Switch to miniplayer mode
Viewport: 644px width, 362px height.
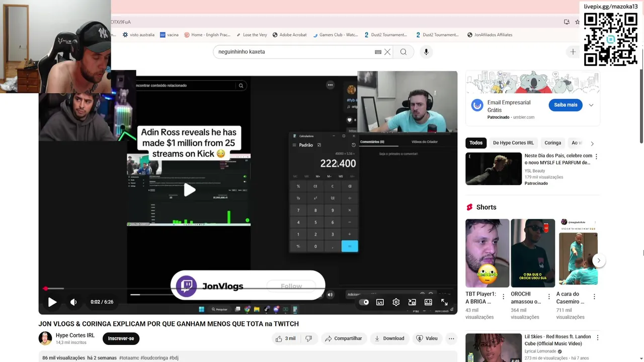pos(412,302)
